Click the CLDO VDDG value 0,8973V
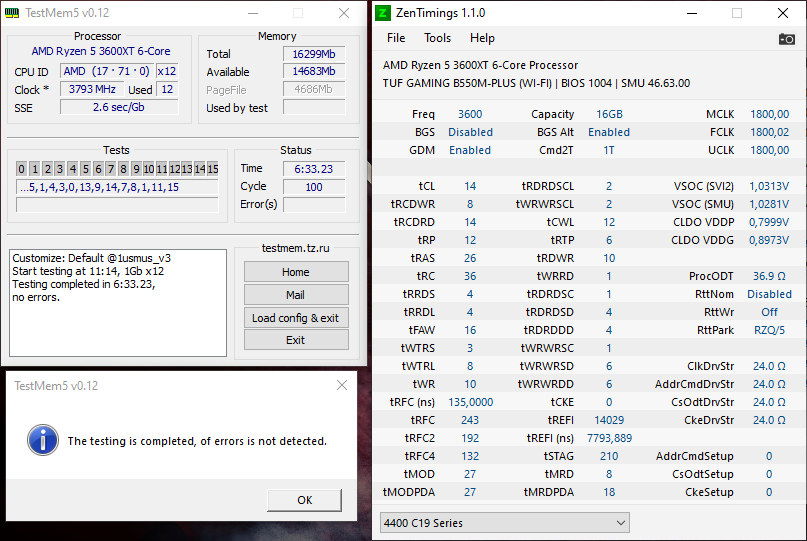The height and width of the screenshot is (541, 807). tap(769, 240)
